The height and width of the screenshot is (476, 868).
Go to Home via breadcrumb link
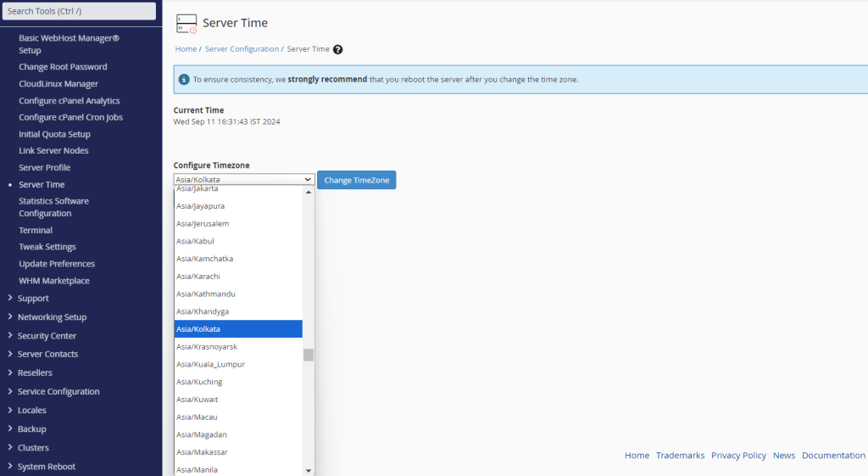(x=186, y=49)
